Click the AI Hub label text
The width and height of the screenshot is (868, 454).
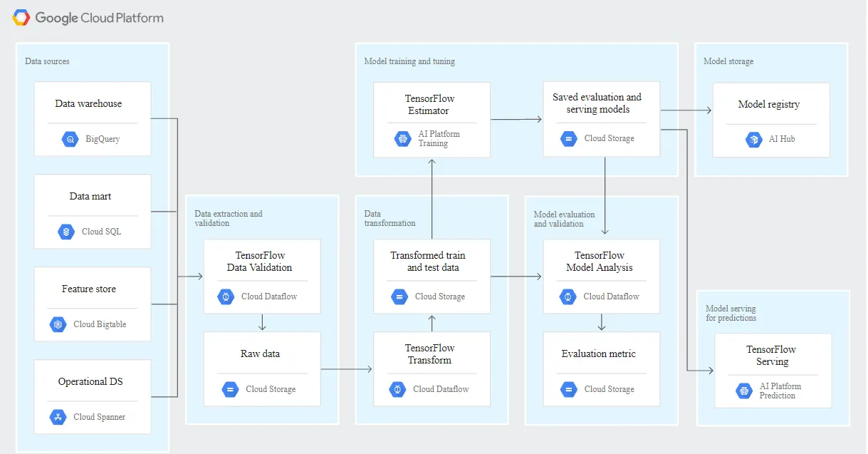(782, 139)
